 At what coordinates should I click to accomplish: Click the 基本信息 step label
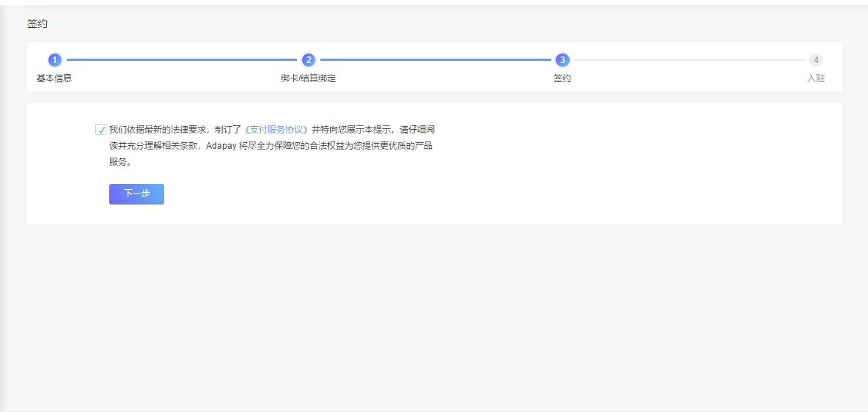[x=54, y=78]
